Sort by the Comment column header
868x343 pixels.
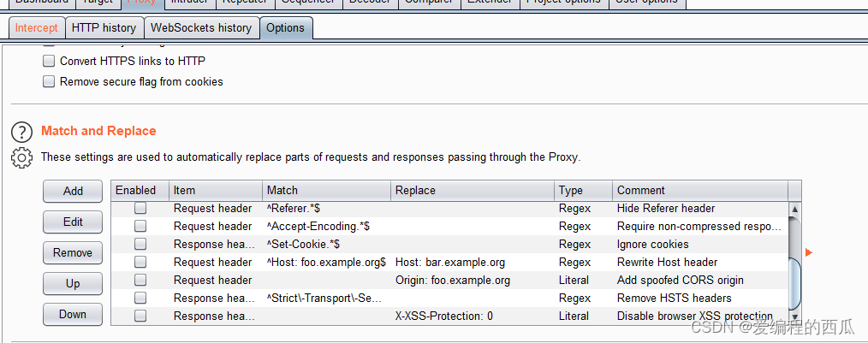click(700, 190)
